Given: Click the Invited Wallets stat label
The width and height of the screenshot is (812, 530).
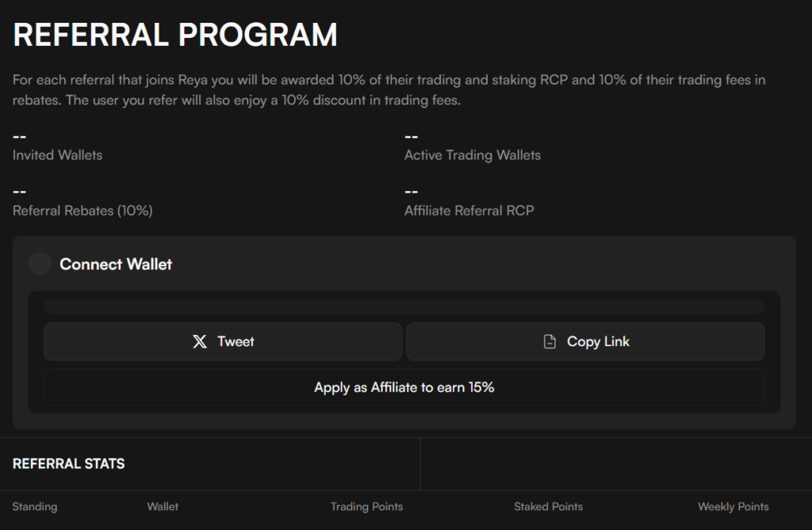Looking at the screenshot, I should [x=57, y=155].
